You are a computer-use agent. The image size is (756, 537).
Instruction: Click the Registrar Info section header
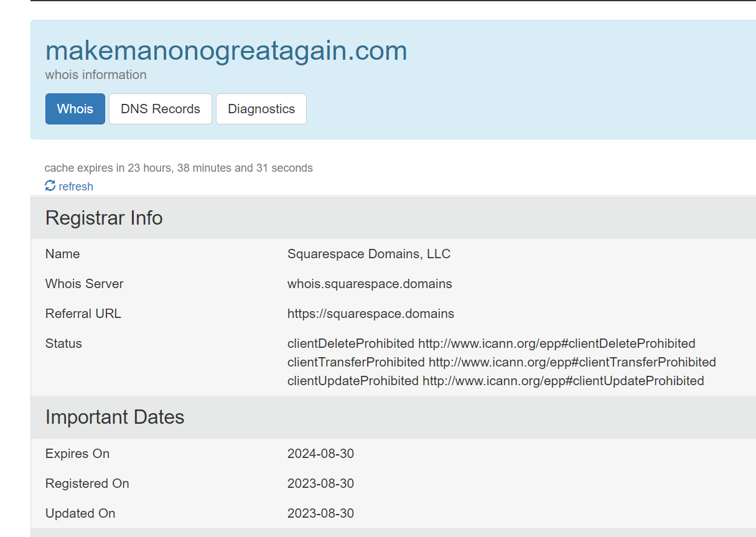point(104,218)
